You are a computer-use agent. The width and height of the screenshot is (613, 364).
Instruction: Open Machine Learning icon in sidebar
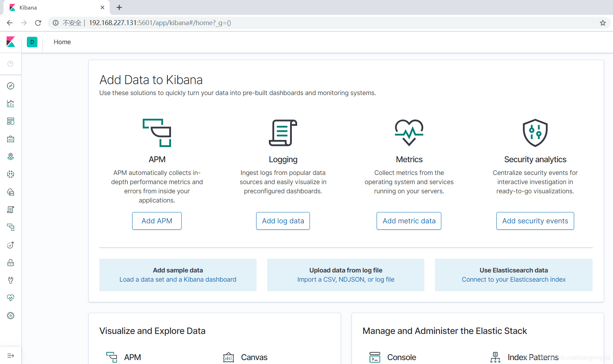pos(11,174)
